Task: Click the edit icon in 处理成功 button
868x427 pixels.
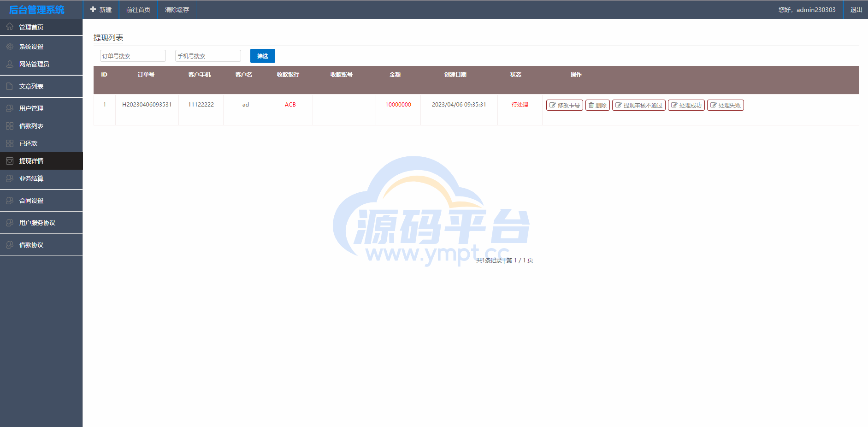Action: coord(674,105)
